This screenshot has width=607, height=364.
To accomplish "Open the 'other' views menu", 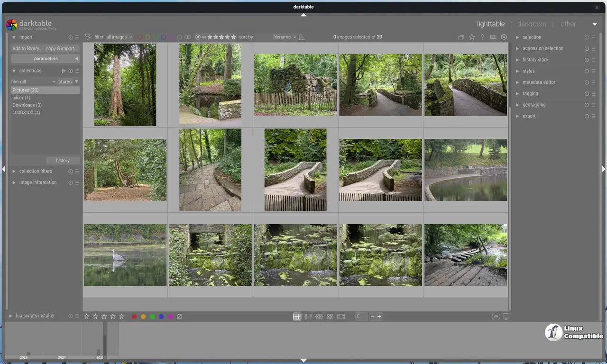I will pos(568,24).
